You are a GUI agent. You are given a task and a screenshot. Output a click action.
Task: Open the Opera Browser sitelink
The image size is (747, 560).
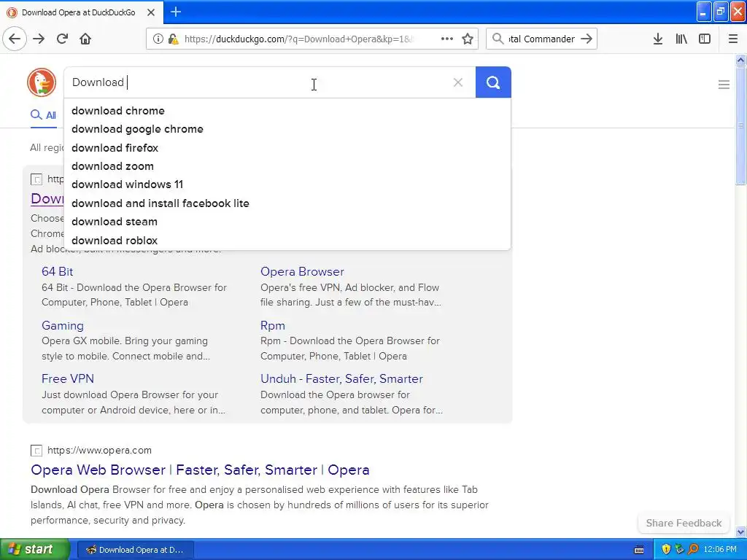pos(302,271)
